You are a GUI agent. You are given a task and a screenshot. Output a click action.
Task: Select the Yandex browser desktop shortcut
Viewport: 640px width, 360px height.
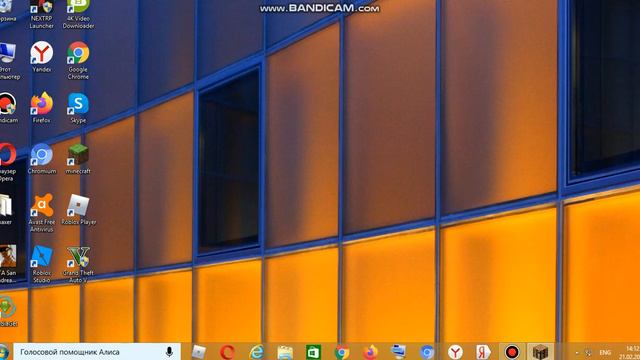[x=42, y=57]
